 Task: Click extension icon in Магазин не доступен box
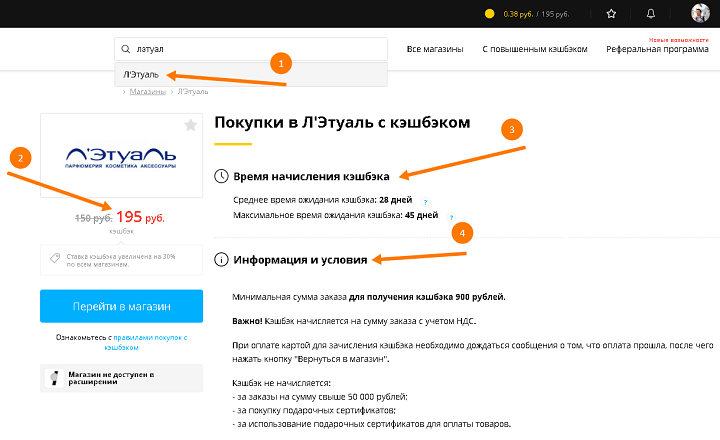(54, 378)
